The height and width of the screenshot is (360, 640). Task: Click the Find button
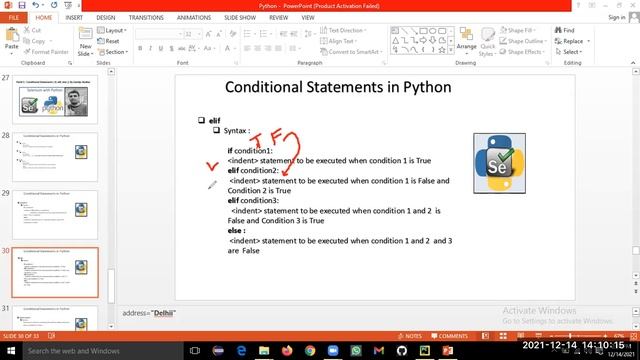pyautogui.click(x=564, y=30)
